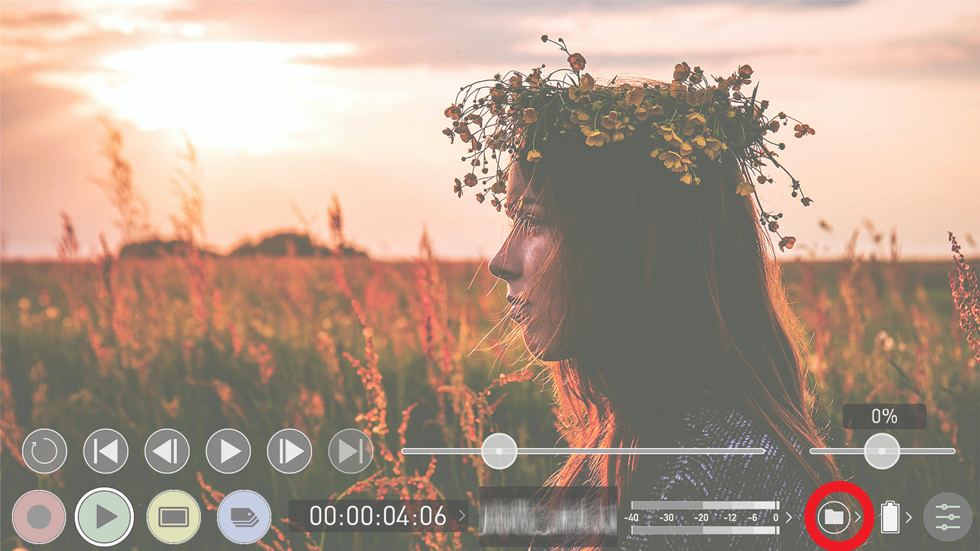Image resolution: width=980 pixels, height=551 pixels.
Task: Open the settings sliders icon
Action: [x=948, y=517]
